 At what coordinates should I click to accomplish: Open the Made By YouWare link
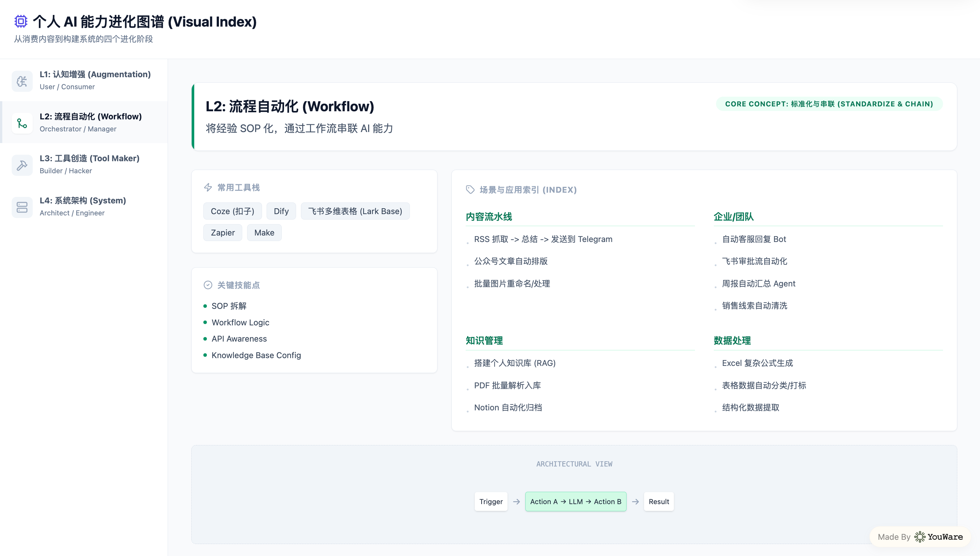coord(920,537)
